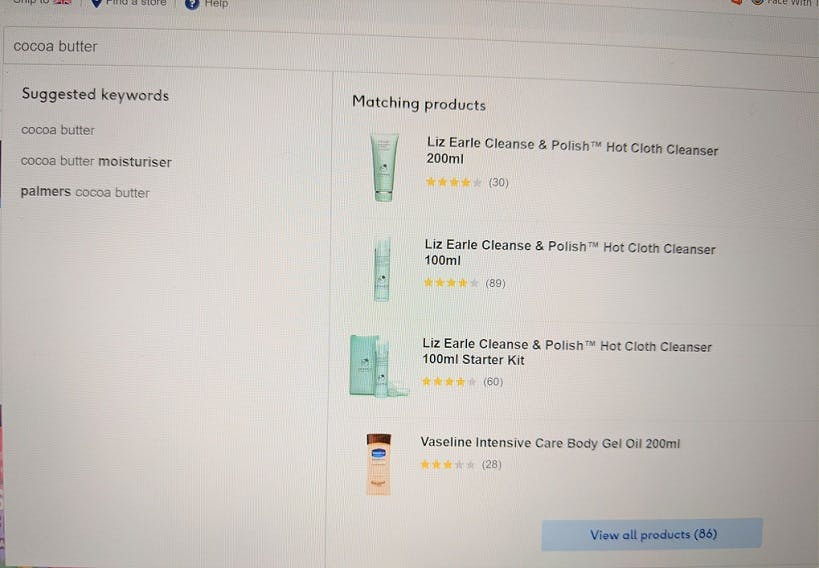Open Liz Earle Hot Cloth Cleanser 100ml link

pyautogui.click(x=570, y=252)
